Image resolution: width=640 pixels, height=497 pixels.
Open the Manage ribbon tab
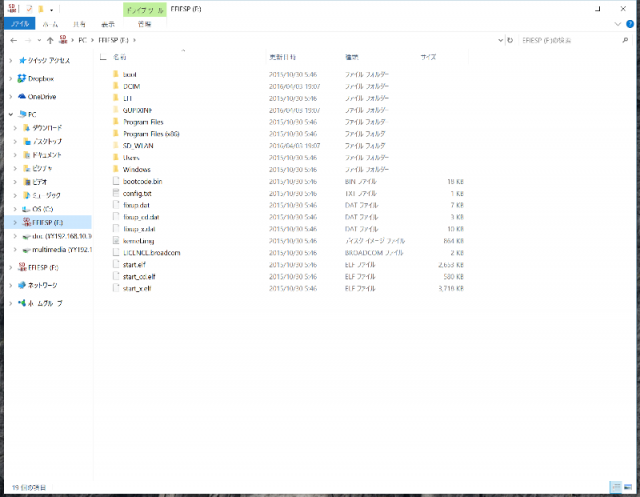[x=144, y=24]
